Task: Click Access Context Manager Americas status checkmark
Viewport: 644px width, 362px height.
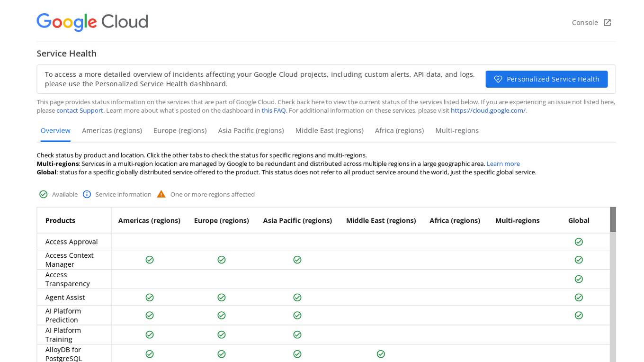Action: pos(150,260)
